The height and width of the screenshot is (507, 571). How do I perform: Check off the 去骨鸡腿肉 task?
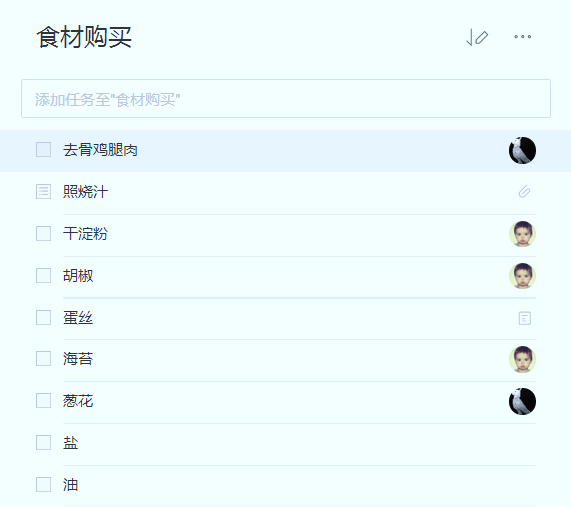[x=43, y=150]
